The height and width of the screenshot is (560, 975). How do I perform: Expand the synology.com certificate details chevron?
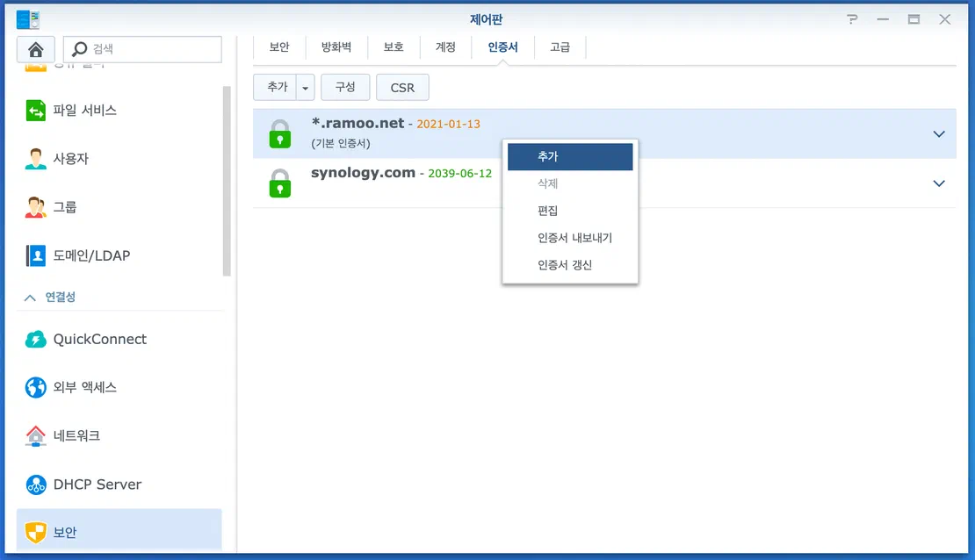pyautogui.click(x=939, y=183)
